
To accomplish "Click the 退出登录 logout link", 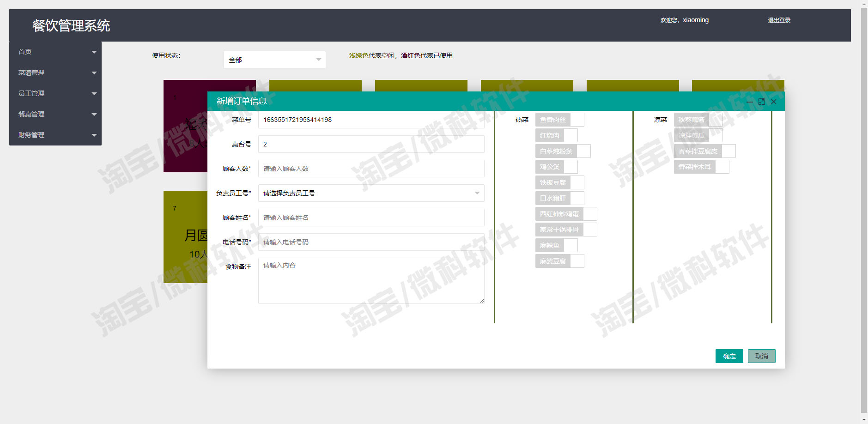I will pos(779,20).
